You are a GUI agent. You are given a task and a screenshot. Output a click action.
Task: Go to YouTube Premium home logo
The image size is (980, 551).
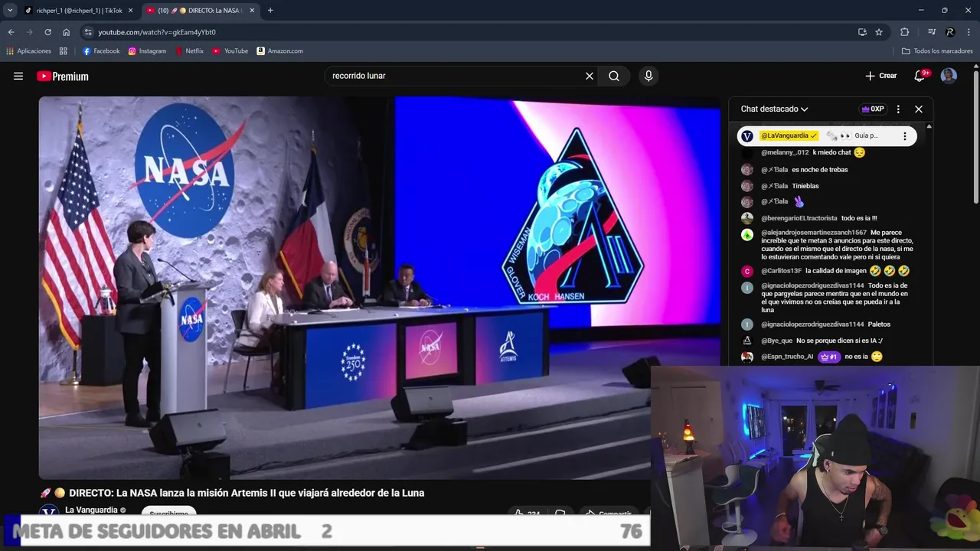click(x=63, y=76)
